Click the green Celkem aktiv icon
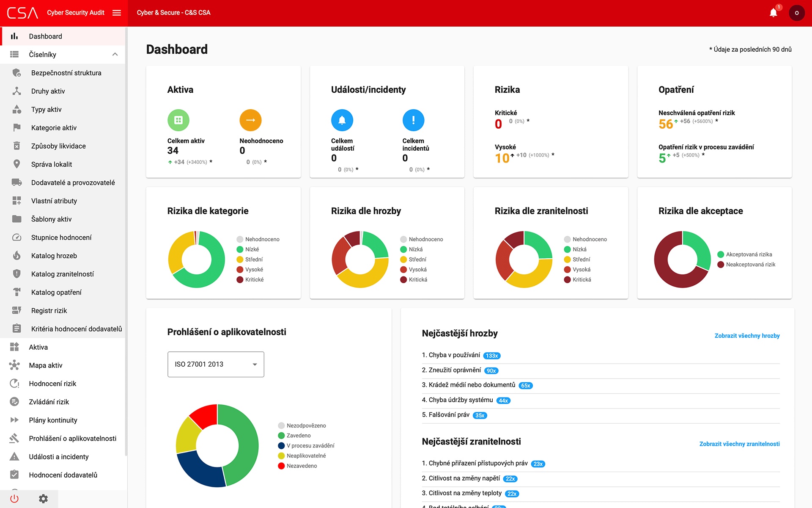This screenshot has height=508, width=812. [178, 120]
